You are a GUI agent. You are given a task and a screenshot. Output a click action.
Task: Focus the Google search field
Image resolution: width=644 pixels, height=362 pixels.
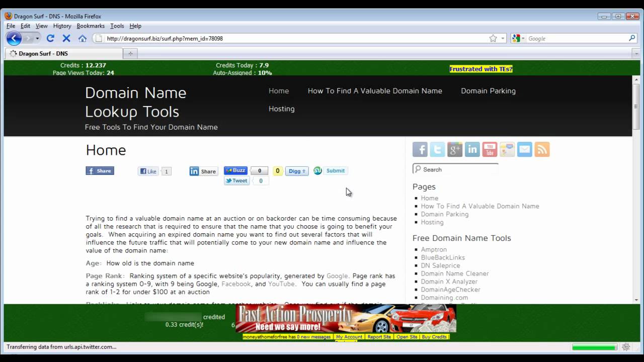coord(576,38)
